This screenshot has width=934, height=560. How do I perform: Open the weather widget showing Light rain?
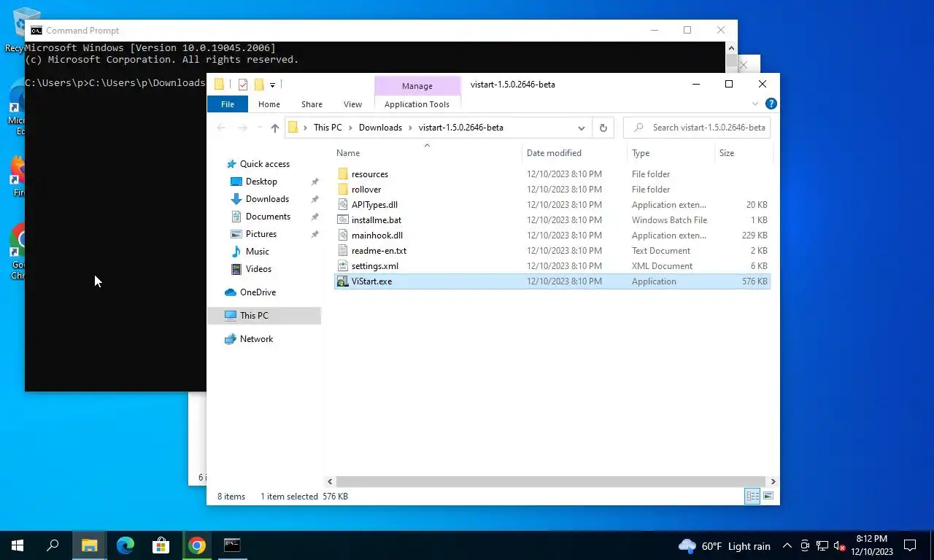(724, 546)
